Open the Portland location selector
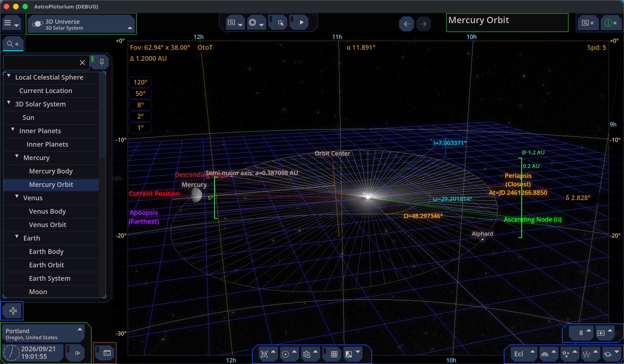The image size is (624, 364). point(43,334)
